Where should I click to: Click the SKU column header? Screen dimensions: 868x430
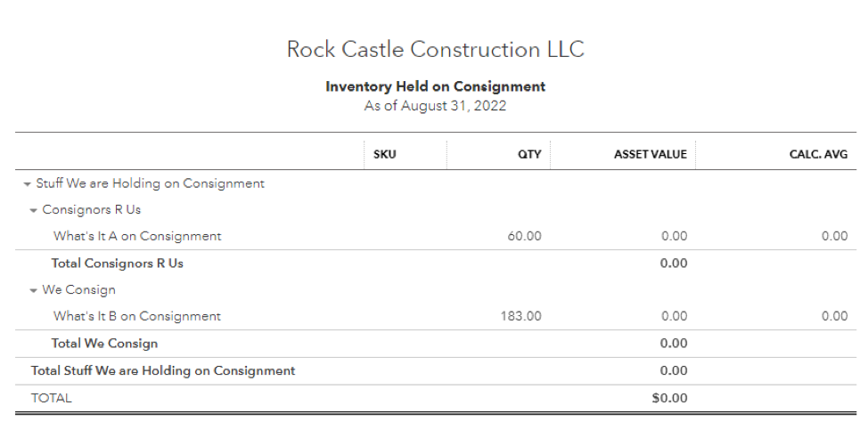(x=385, y=154)
